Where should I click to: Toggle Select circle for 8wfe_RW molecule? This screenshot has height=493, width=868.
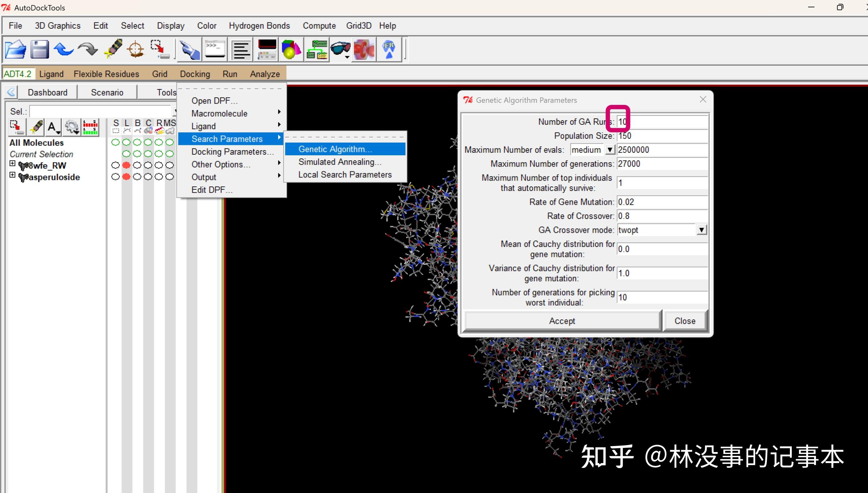(x=116, y=165)
